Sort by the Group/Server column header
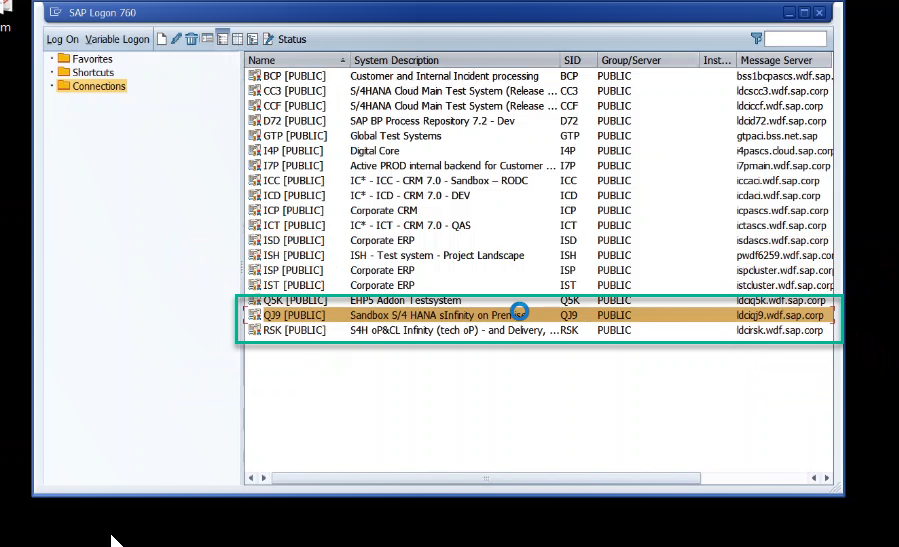 [x=648, y=60]
